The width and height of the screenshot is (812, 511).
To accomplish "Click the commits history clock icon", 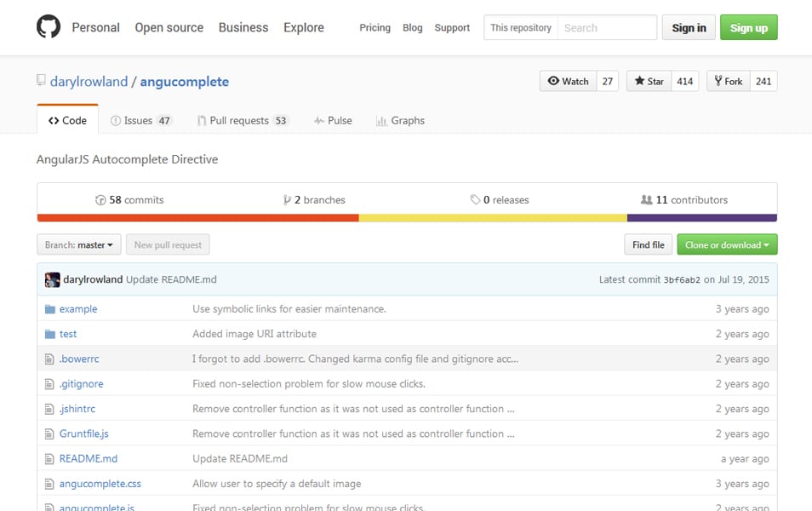I will [100, 200].
